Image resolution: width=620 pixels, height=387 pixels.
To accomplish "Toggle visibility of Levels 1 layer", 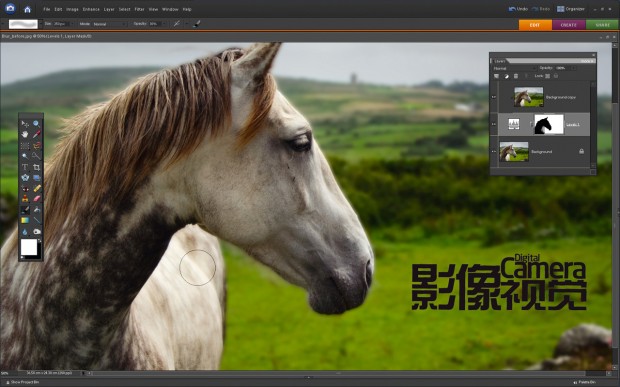I will [x=494, y=124].
